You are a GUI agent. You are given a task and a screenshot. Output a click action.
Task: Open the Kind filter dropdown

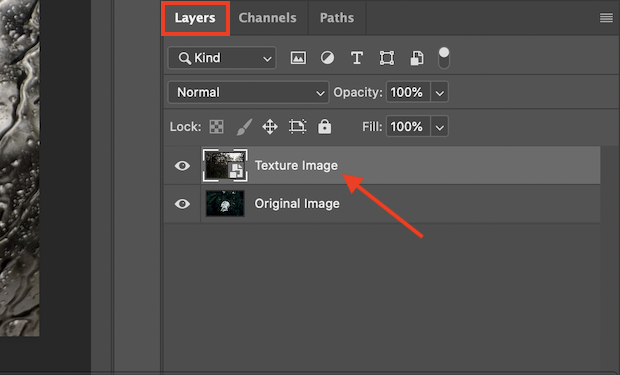(222, 58)
